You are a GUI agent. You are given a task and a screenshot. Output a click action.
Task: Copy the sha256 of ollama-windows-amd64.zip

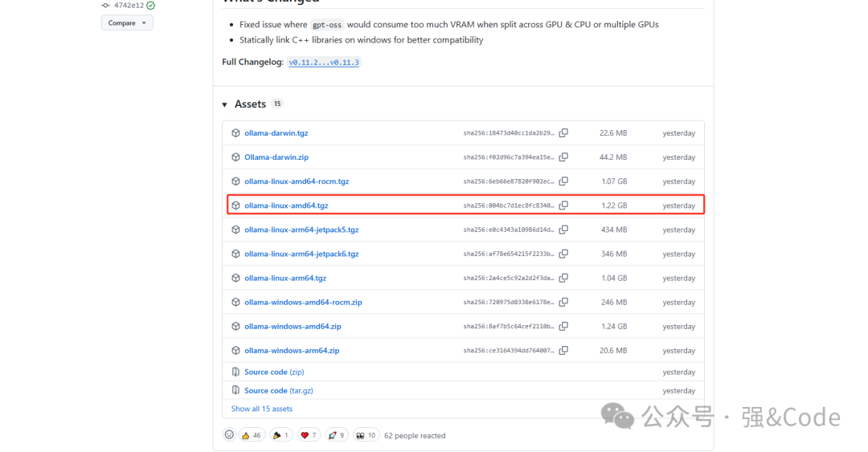(x=563, y=327)
